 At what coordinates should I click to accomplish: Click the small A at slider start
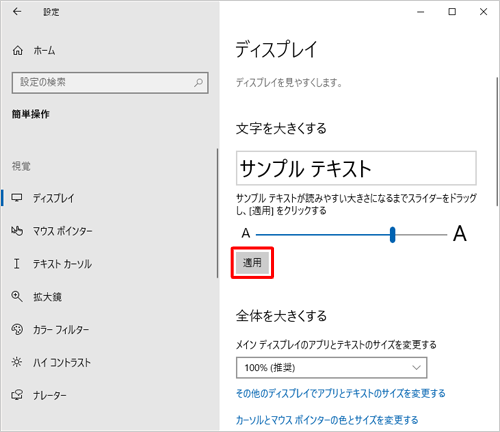tap(246, 233)
